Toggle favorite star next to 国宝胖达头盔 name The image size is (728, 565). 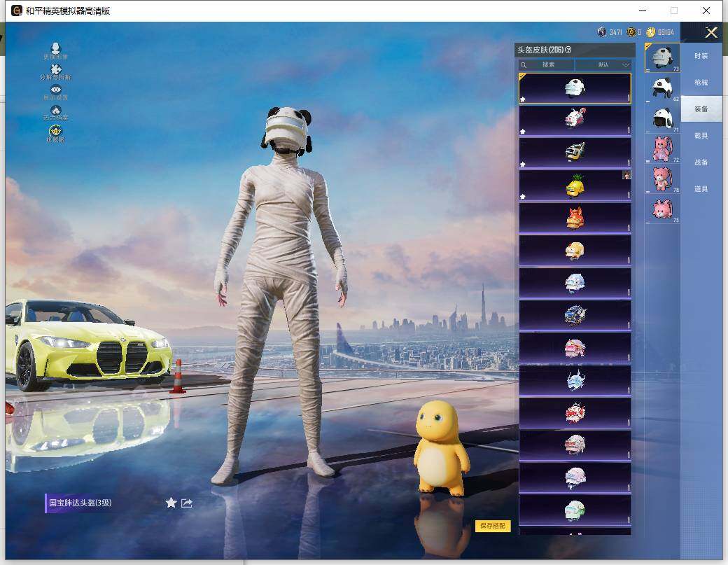click(x=171, y=503)
